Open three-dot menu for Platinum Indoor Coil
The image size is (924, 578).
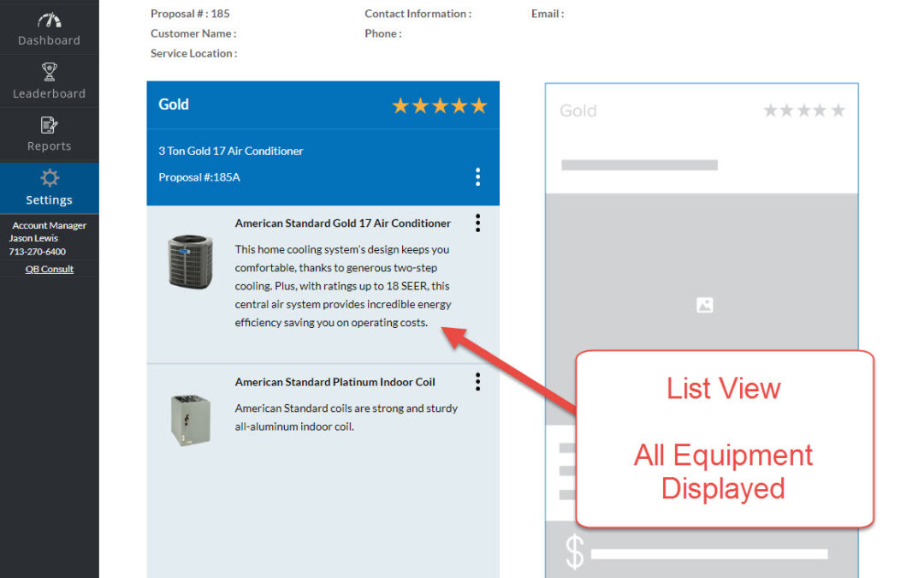[x=477, y=382]
